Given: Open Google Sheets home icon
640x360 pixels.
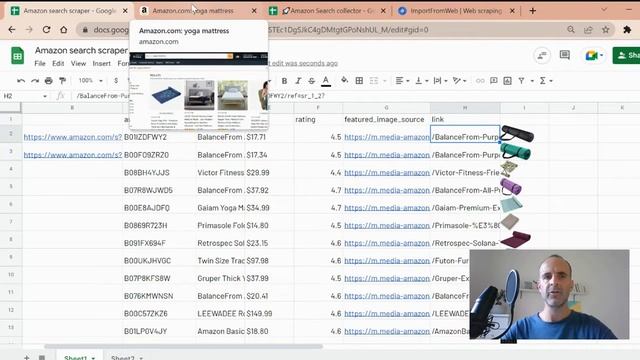Looking at the screenshot, I should click(x=18, y=56).
